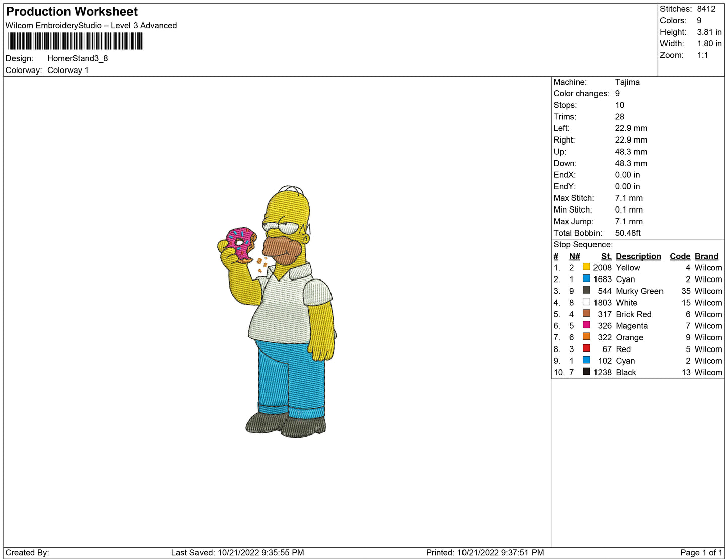This screenshot has width=728, height=560.
Task: Click the Magenta thread swatch
Action: pos(586,325)
